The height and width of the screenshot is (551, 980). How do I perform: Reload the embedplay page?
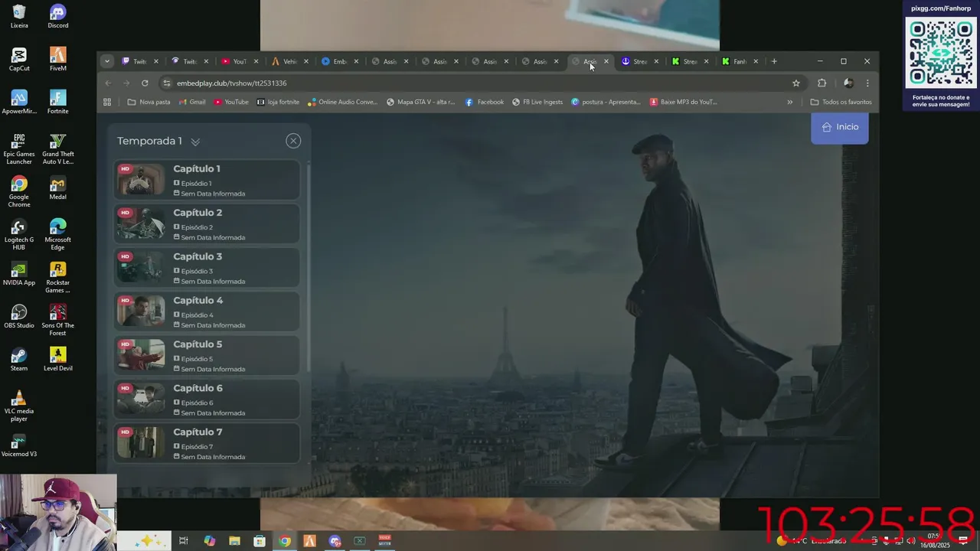[x=145, y=83]
